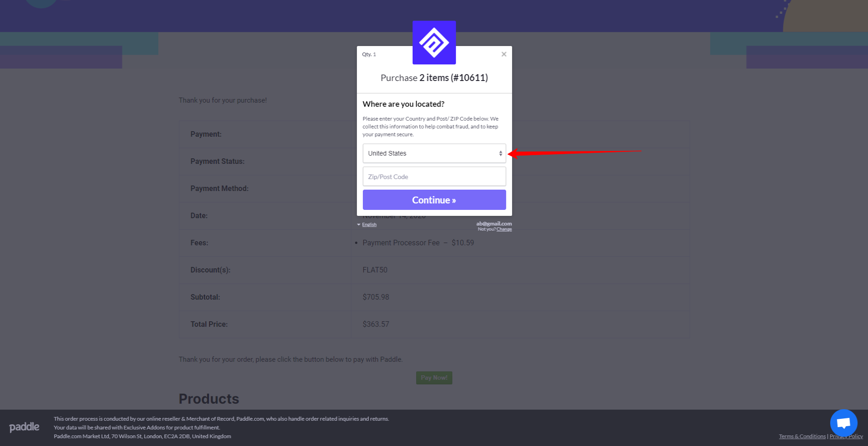Viewport: 868px width, 446px height.
Task: Click the ab@gmail.com email text
Action: pos(494,224)
